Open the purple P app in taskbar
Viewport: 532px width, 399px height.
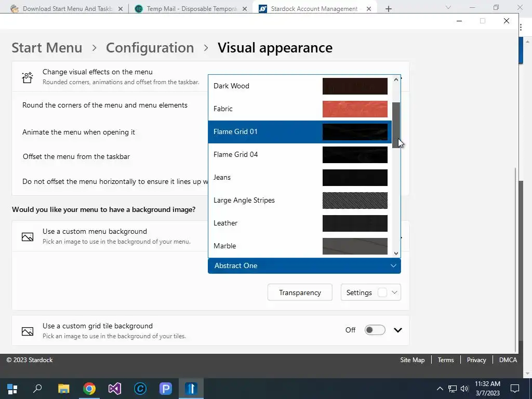166,389
